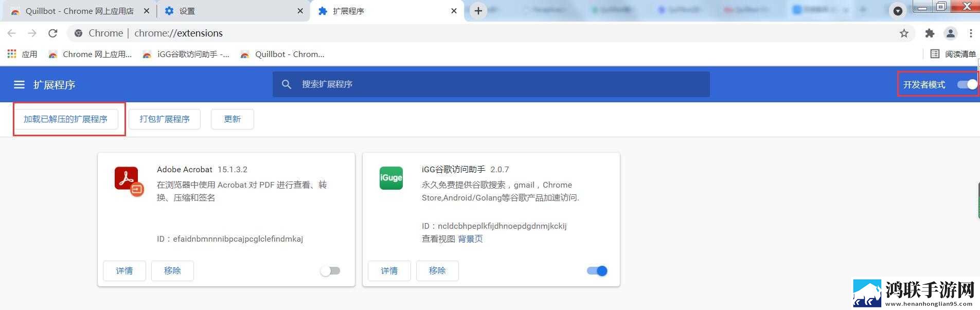Click 加载已解压的扩展程序 button
This screenshot has width=980, height=310.
[x=66, y=119]
